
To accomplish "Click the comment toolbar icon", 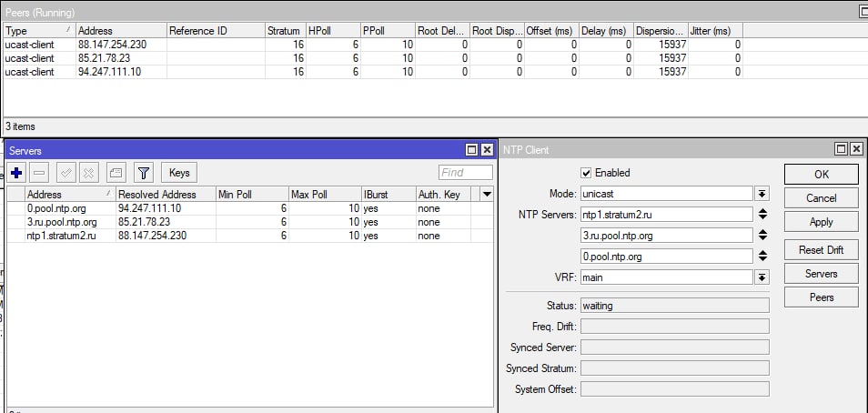I will 116,173.
